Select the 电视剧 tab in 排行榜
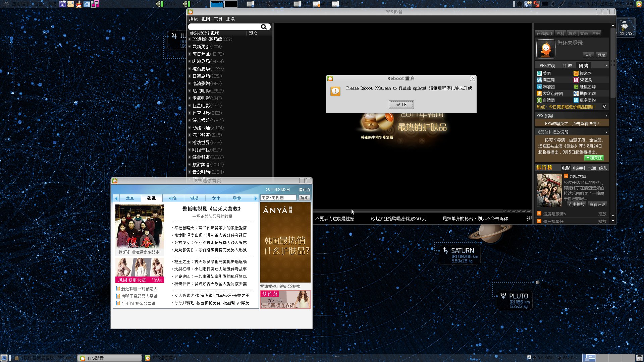Viewport: 644px width, 362px height. 579,168
